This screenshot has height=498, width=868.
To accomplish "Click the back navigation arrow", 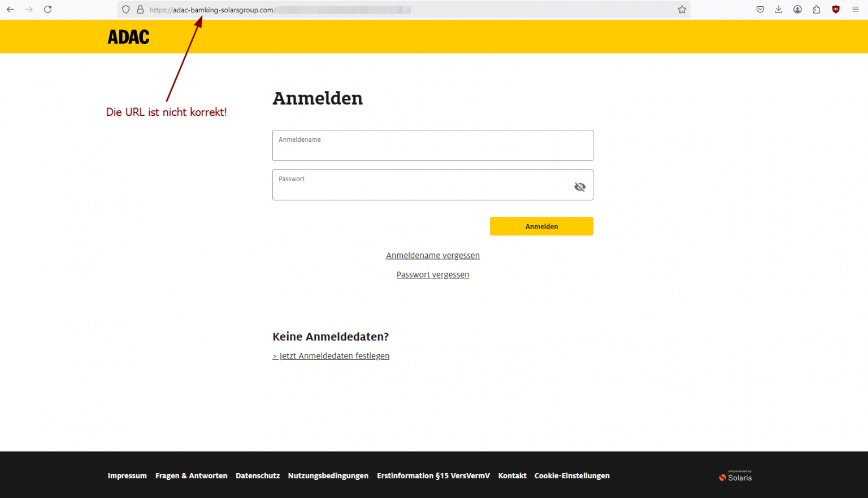I will click(x=10, y=9).
